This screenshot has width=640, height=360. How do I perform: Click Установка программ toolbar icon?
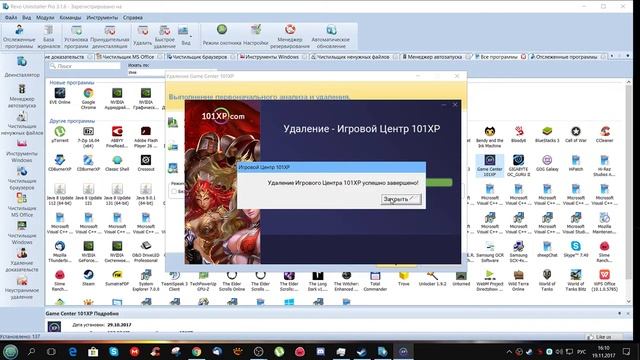point(76,37)
